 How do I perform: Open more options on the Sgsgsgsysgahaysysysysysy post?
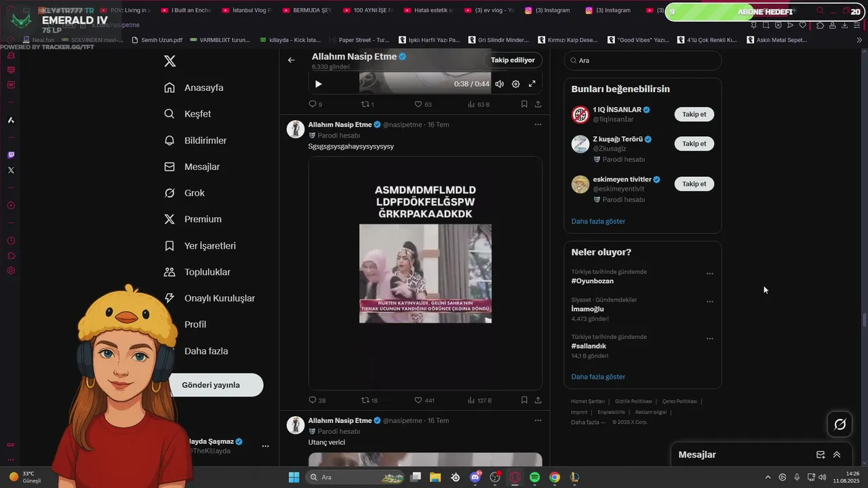pyautogui.click(x=538, y=125)
